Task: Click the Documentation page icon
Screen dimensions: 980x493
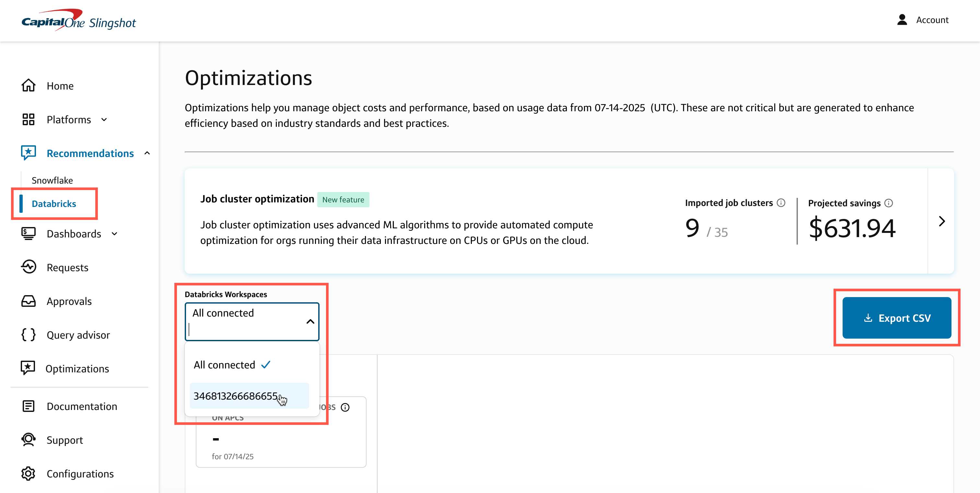Action: point(29,406)
